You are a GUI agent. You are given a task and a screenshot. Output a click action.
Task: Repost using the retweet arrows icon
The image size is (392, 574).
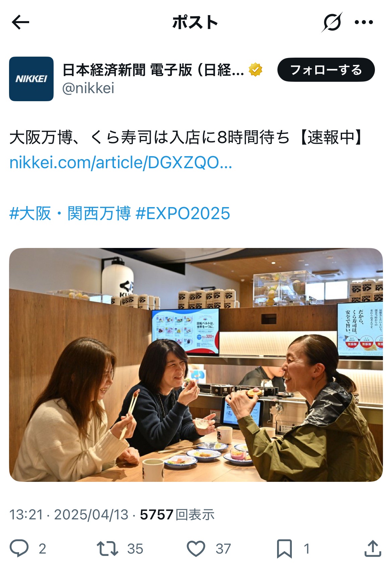(107, 549)
